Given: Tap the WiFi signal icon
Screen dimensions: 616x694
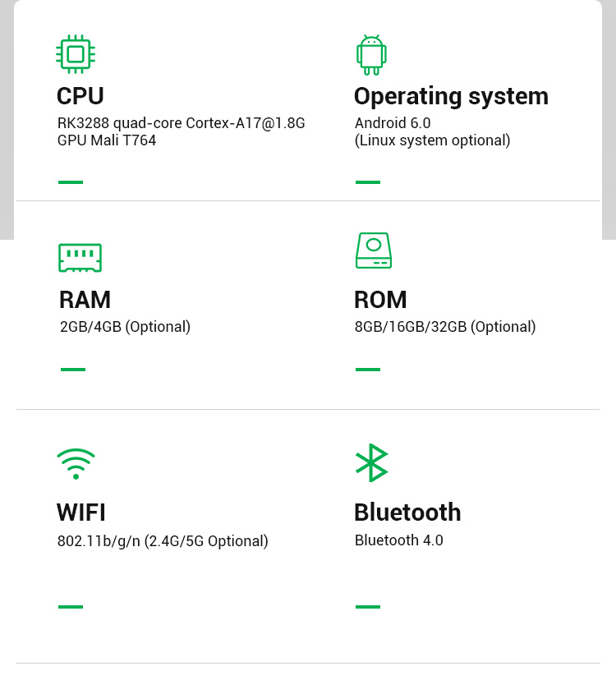Looking at the screenshot, I should click(76, 463).
